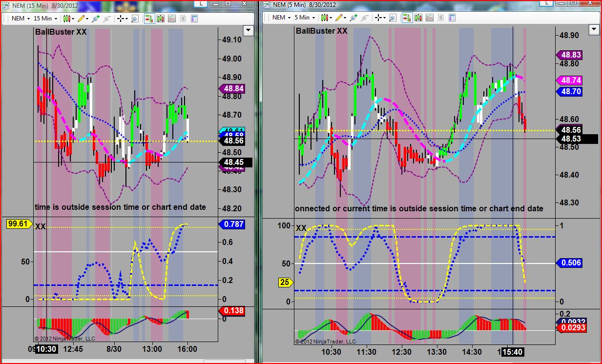Open the Data Box in the 15 Min chart toolbar
602x364 pixels.
134,18
